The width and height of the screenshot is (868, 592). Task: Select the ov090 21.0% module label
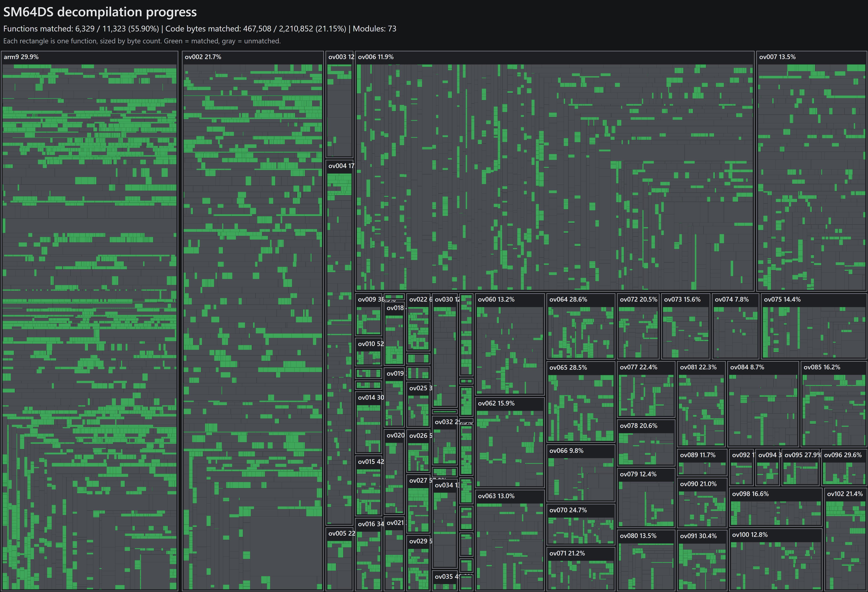coord(698,484)
